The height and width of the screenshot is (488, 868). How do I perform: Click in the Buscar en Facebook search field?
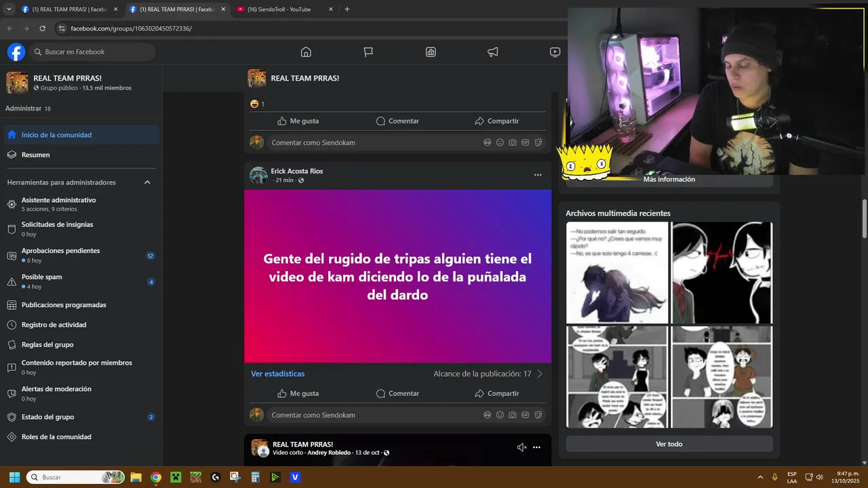[92, 52]
